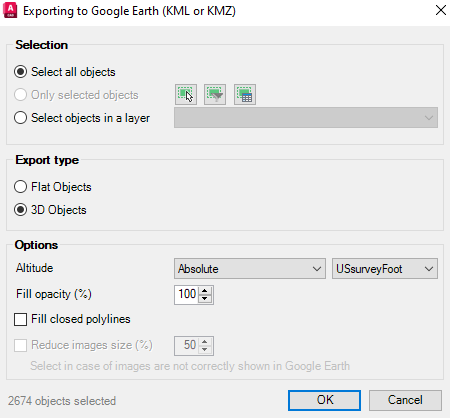The width and height of the screenshot is (450, 418).
Task: Click the quick select filter icon
Action: (x=215, y=95)
